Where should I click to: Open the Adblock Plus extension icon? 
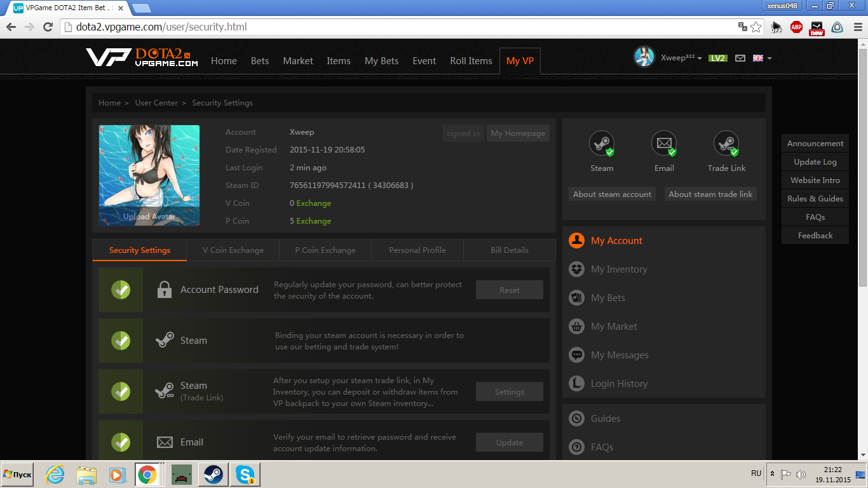pyautogui.click(x=796, y=27)
